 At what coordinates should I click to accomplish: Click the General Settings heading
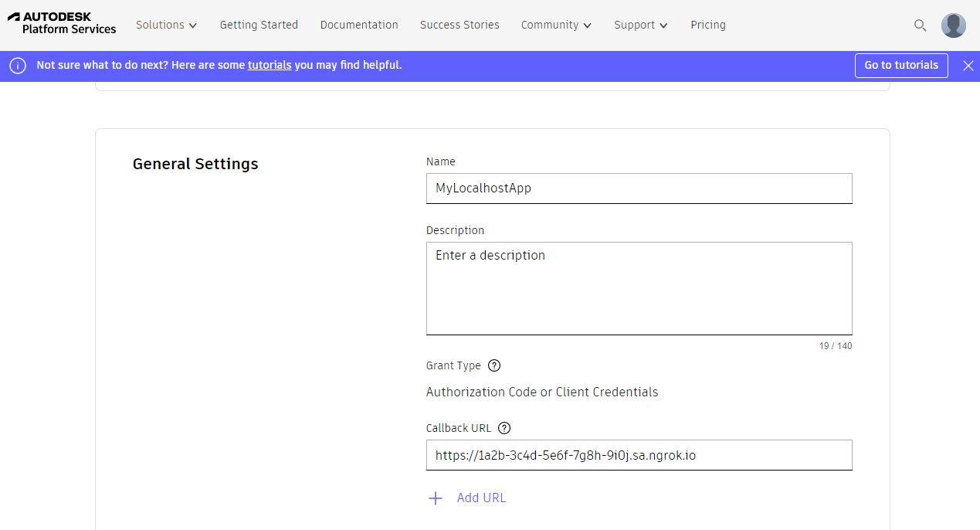(195, 164)
